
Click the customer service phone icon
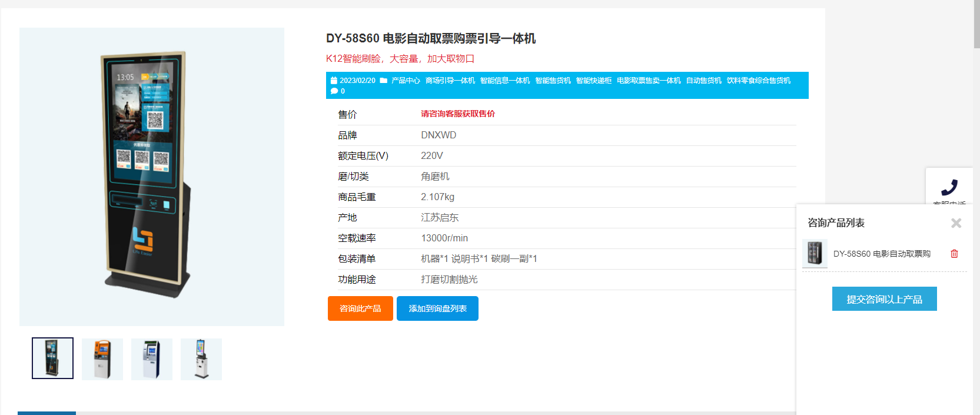(949, 187)
